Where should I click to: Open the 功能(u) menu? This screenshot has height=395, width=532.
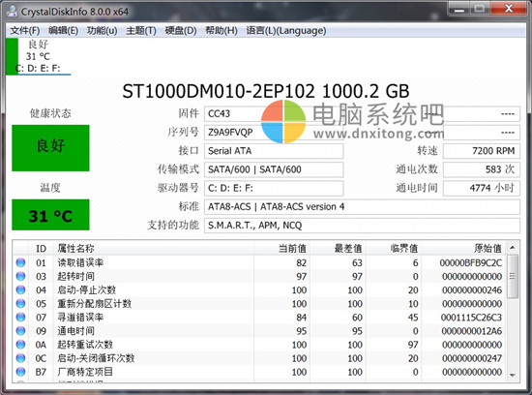pos(103,31)
